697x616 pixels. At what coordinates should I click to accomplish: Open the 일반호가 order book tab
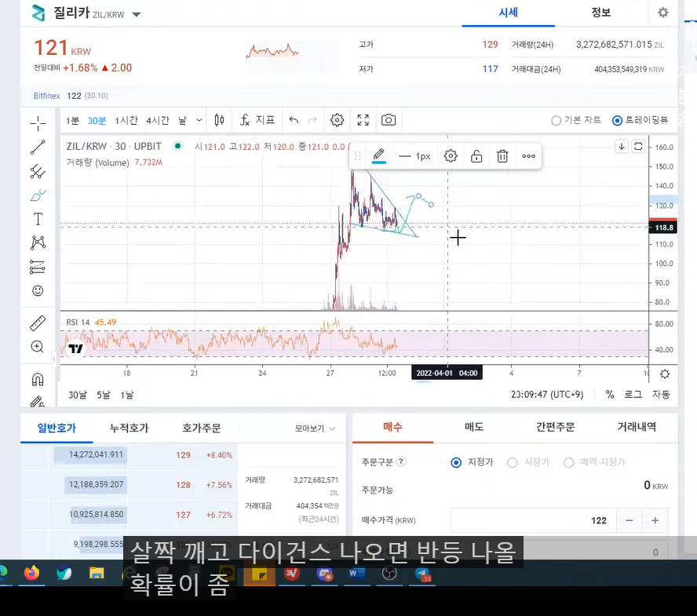click(x=57, y=428)
